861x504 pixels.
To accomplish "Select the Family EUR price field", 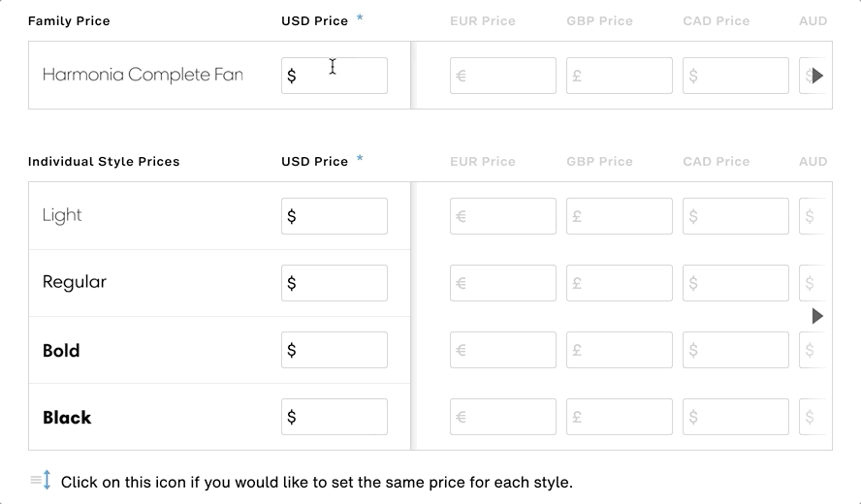I will (x=503, y=76).
